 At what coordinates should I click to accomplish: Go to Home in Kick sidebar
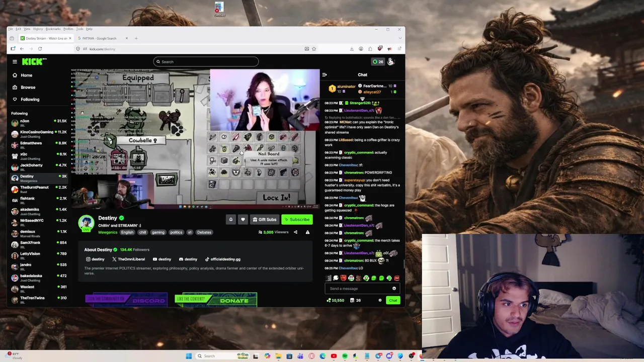coord(26,75)
